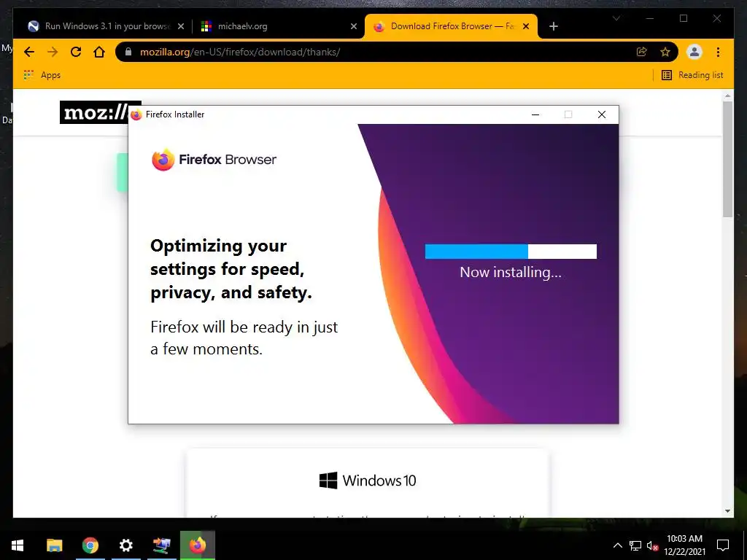Click the Firefox Installer title icon

[136, 114]
